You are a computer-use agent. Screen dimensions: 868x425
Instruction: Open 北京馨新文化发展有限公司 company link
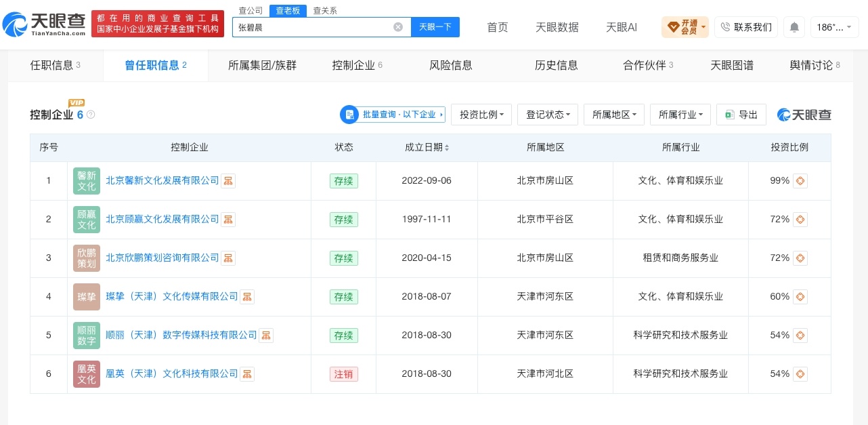[x=162, y=181]
